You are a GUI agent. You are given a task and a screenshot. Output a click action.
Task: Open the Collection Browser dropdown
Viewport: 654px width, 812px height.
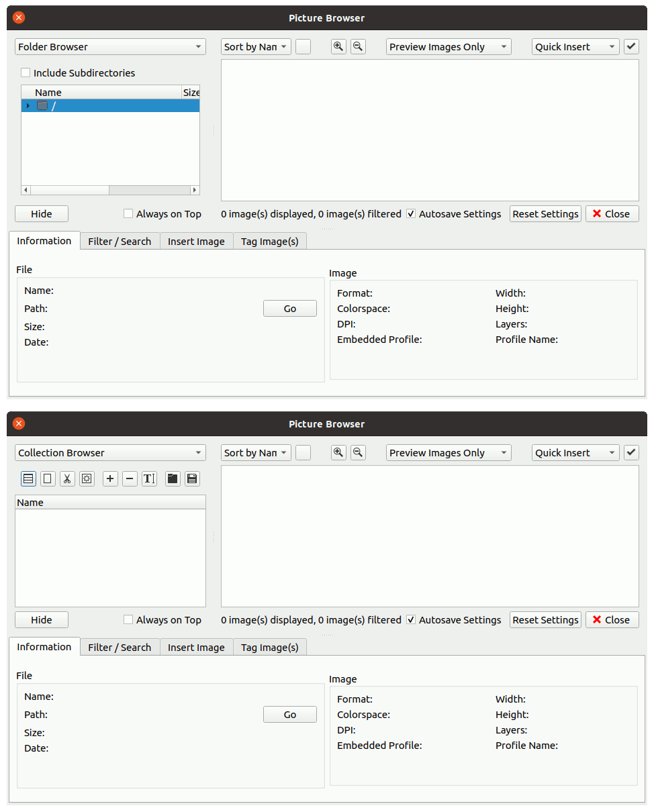(110, 453)
